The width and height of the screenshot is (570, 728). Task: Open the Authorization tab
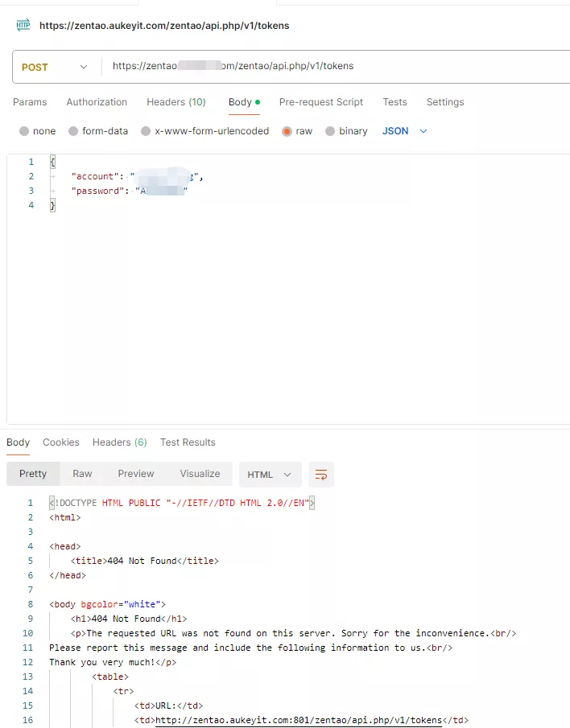click(97, 102)
